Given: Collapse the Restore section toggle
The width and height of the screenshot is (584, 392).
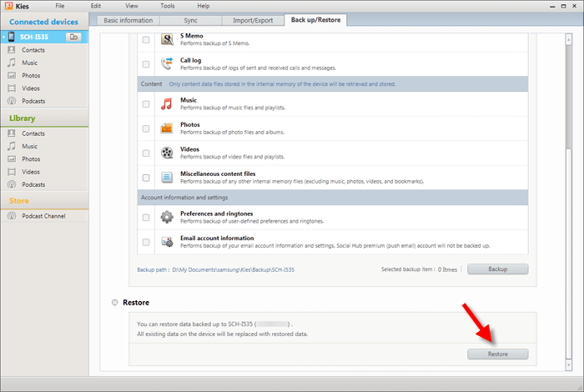Looking at the screenshot, I should pyautogui.click(x=114, y=302).
